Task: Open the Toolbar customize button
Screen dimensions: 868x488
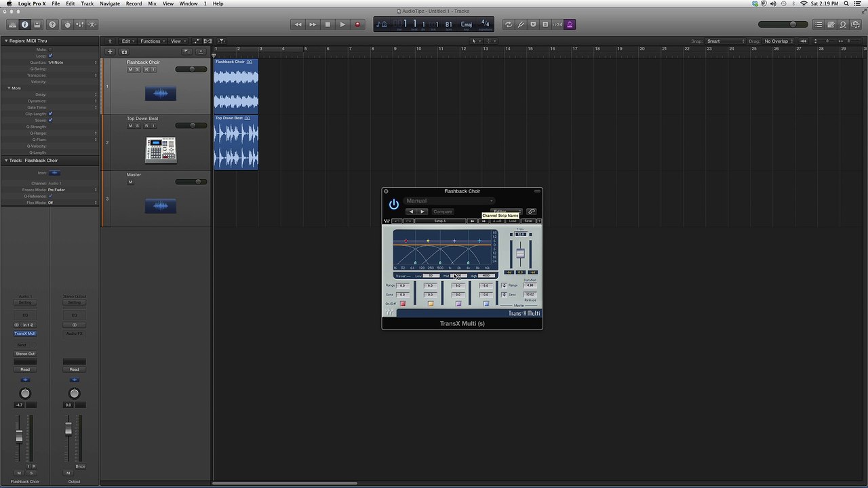Action: coord(37,24)
